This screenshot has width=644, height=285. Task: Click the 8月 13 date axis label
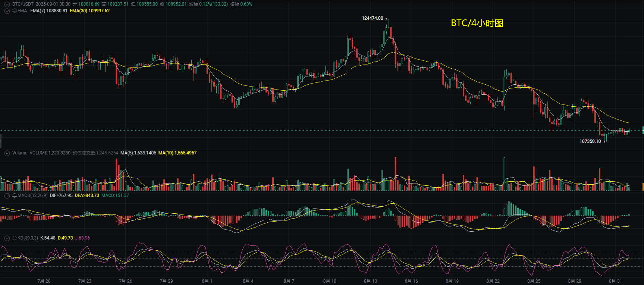tap(371, 281)
